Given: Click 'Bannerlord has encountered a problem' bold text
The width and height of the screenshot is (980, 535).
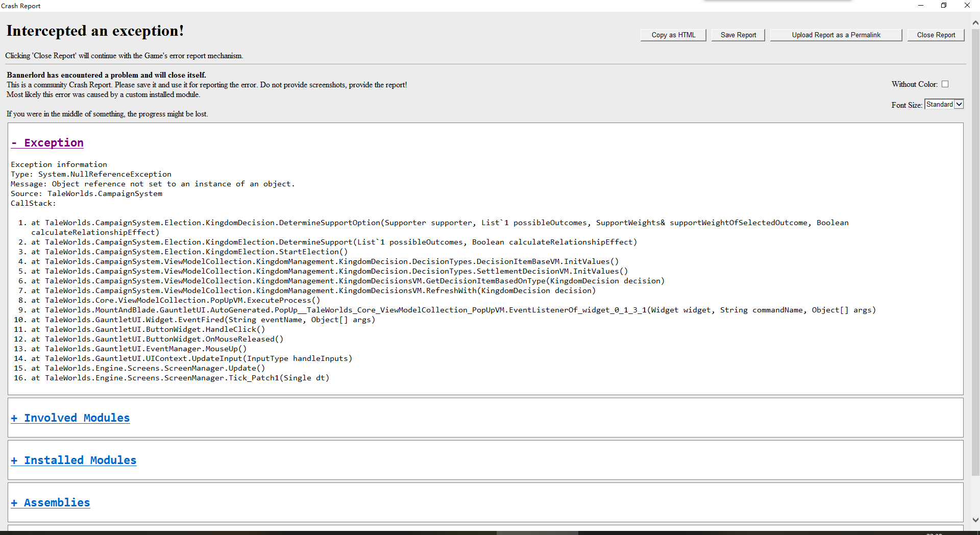Looking at the screenshot, I should [x=106, y=75].
